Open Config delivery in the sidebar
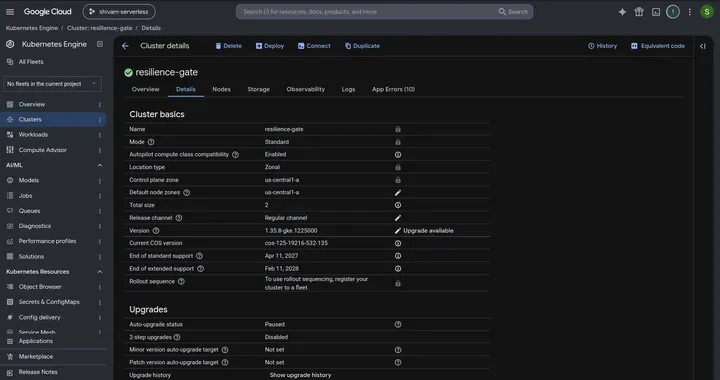Viewport: 720px width, 380px height. [39, 317]
